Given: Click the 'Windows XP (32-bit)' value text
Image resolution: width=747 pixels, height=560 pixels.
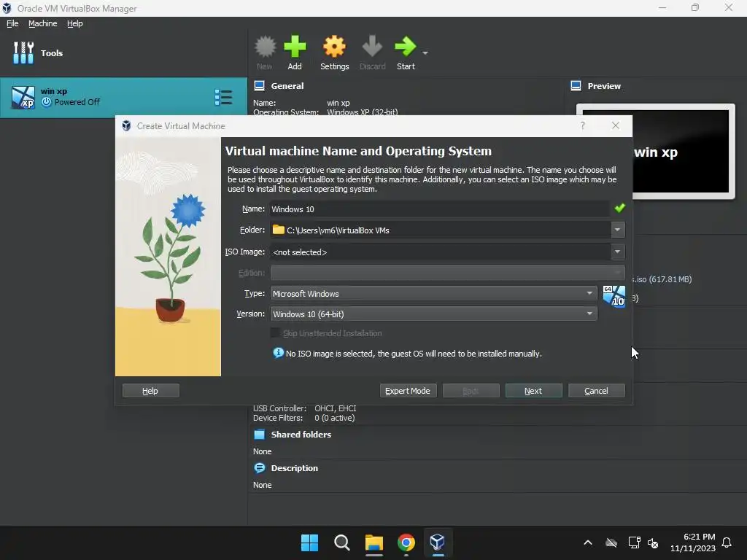Looking at the screenshot, I should (362, 112).
